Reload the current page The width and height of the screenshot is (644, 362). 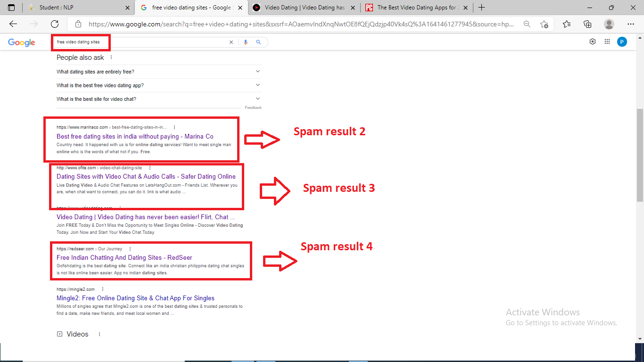point(55,24)
